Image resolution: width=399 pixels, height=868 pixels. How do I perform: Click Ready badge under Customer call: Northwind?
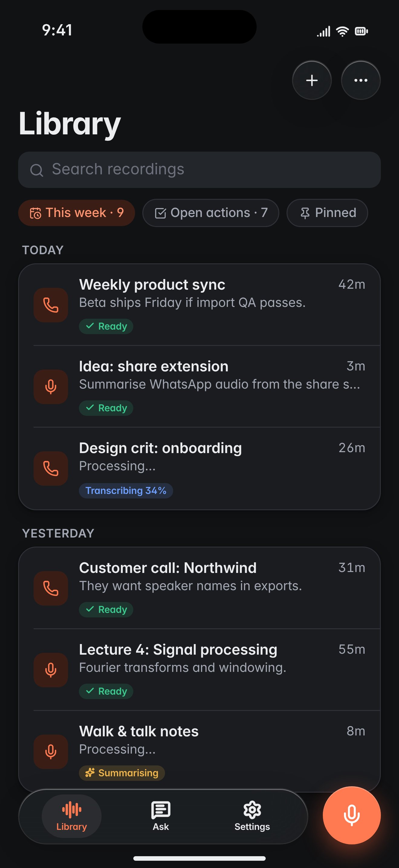pos(106,610)
